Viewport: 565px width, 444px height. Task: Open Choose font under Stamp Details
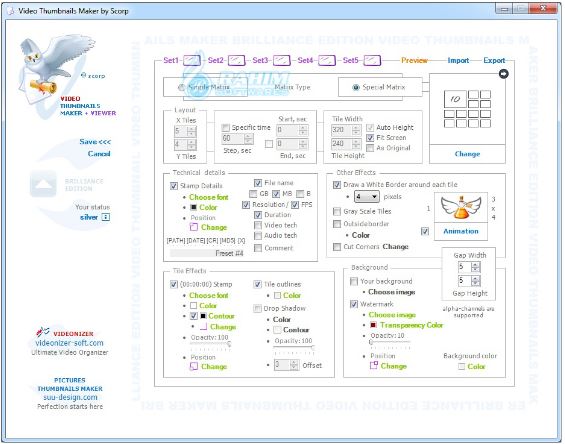click(x=209, y=197)
